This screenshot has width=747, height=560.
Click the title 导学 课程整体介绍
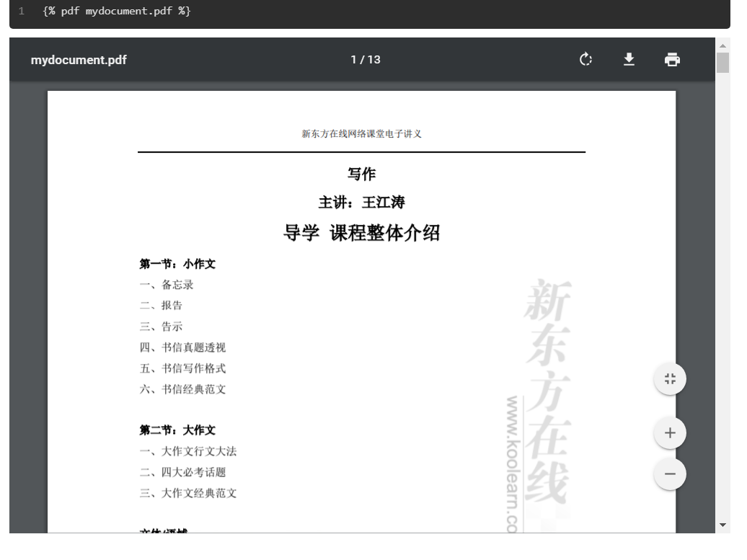pos(361,233)
